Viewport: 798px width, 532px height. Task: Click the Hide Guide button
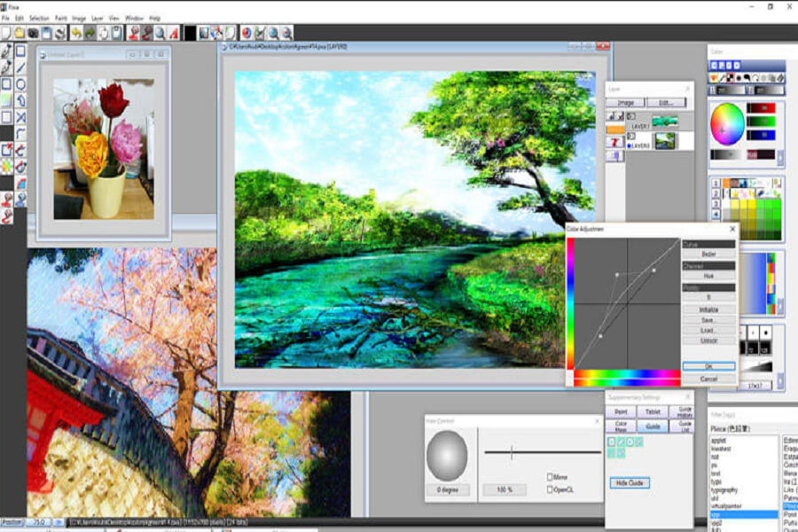(x=630, y=482)
